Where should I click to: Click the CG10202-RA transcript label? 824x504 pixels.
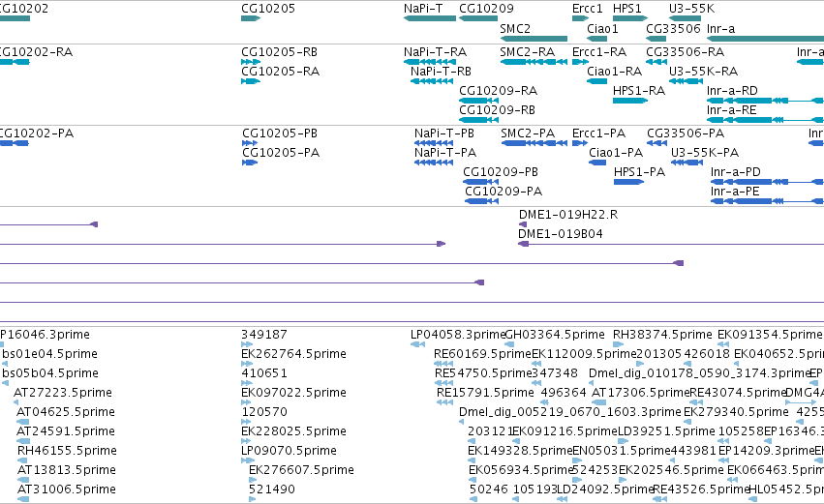click(35, 52)
